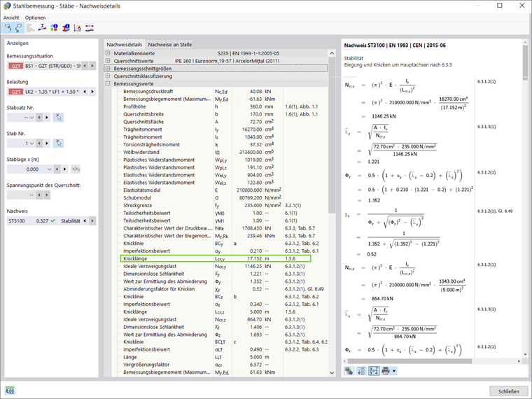Viewport: 532px width, 399px height.
Task: Open the Stablage x dropdown
Action: coord(49,169)
